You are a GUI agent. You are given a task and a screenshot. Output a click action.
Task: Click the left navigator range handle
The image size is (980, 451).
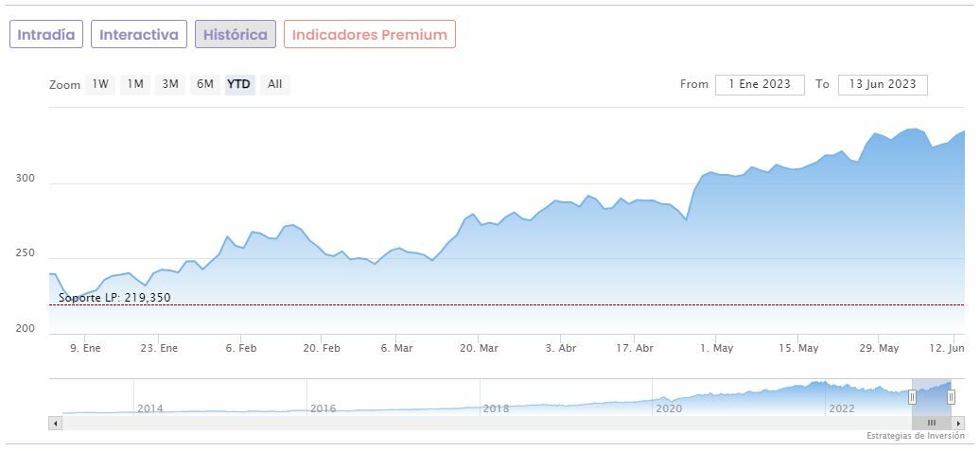point(913,397)
